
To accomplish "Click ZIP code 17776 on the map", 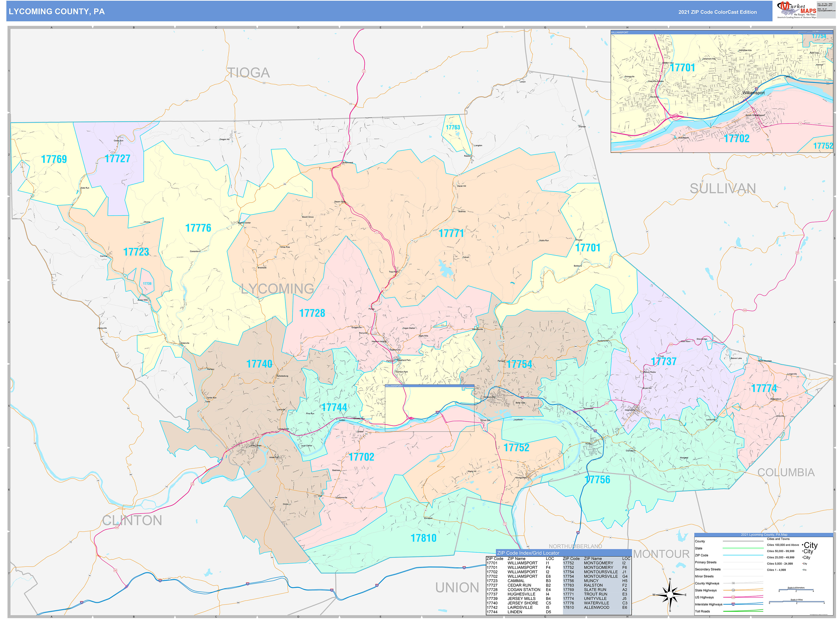I will pos(198,228).
